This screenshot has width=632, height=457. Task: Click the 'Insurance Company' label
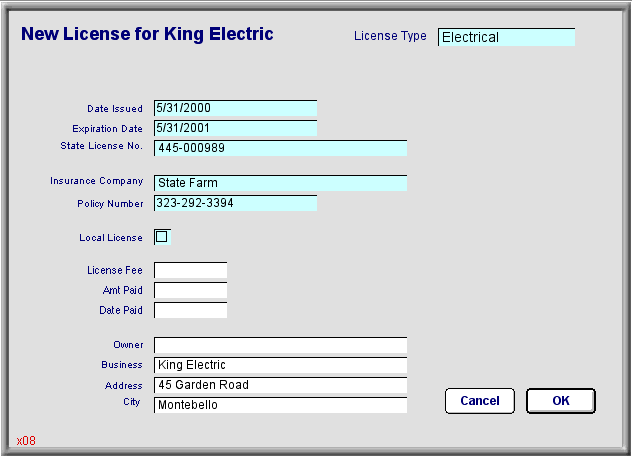coord(97,181)
